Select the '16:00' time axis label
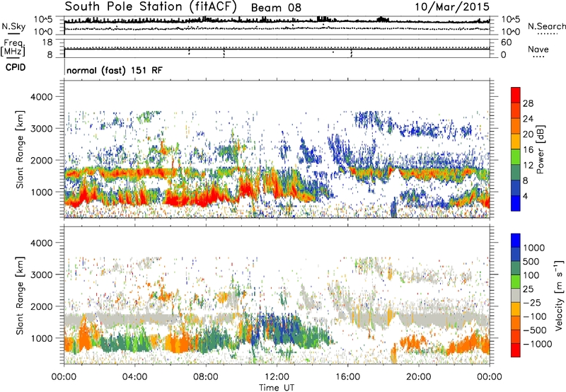 347,377
